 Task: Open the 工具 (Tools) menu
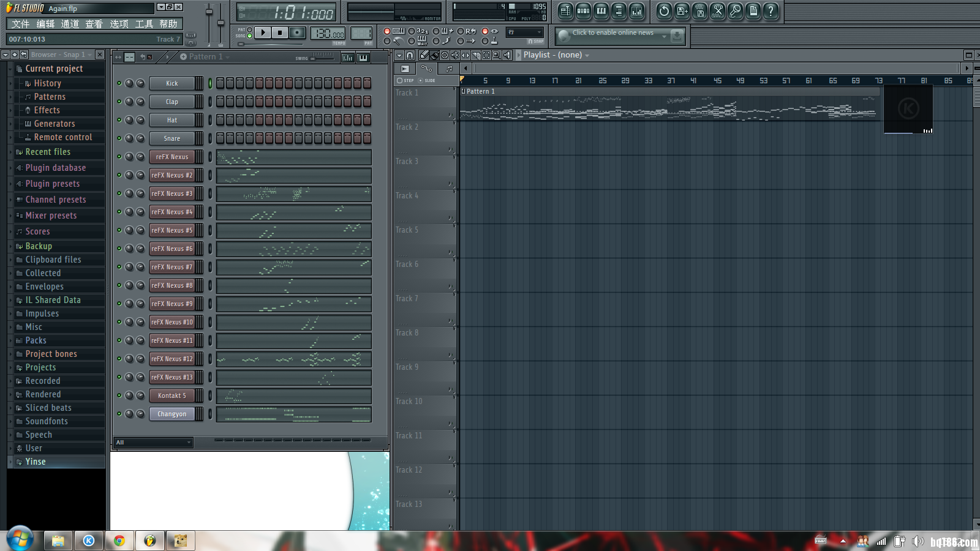click(144, 24)
